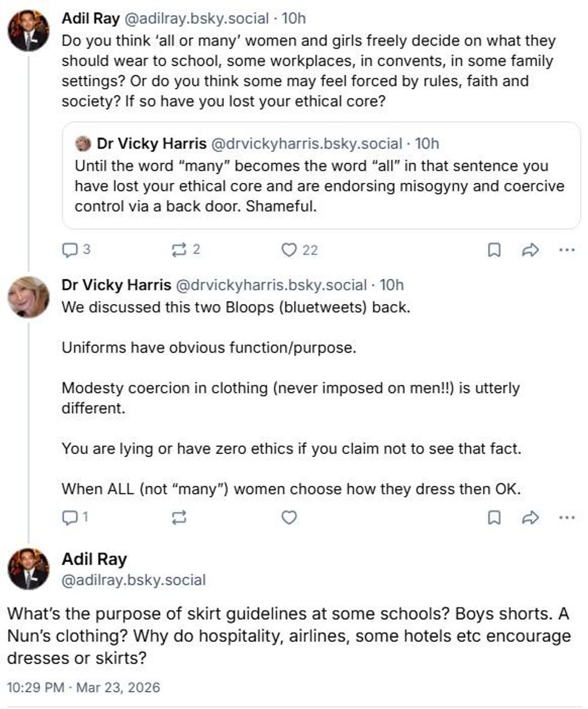Like Dr Vicky Harris's reply
588x709 pixels.
pos(290,517)
